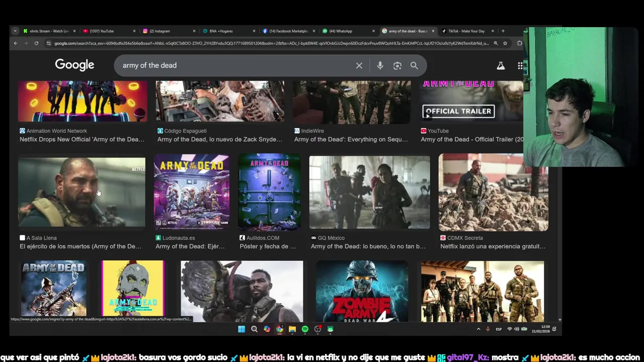The image size is (644, 362).
Task: Open the green Kick app taskbar icon
Action: (x=330, y=329)
